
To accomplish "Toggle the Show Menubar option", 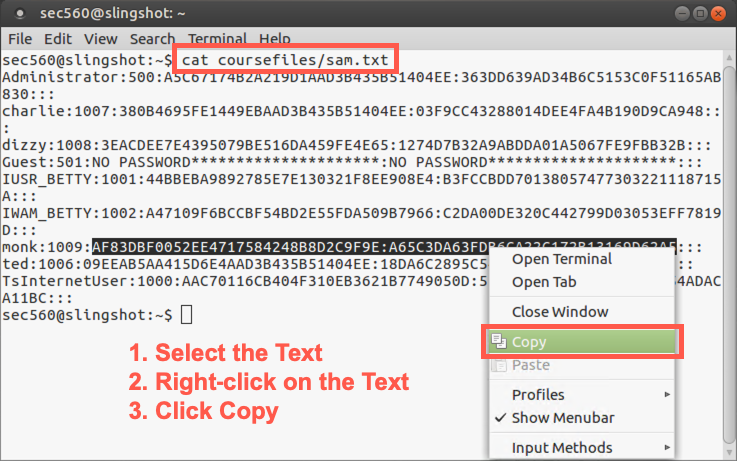I will pos(582,418).
